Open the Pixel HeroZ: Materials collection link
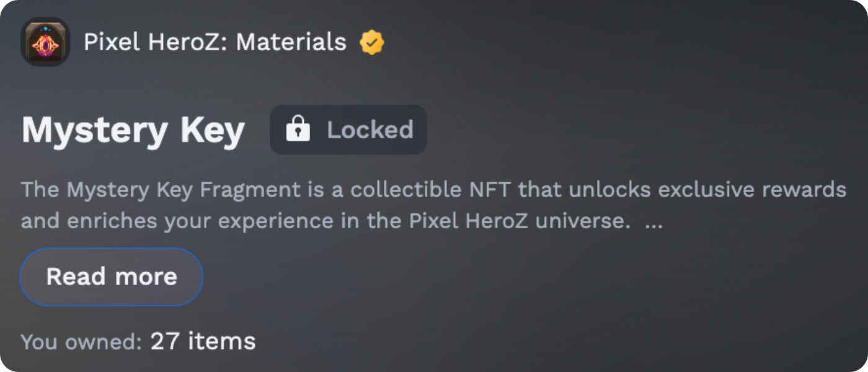 (215, 43)
